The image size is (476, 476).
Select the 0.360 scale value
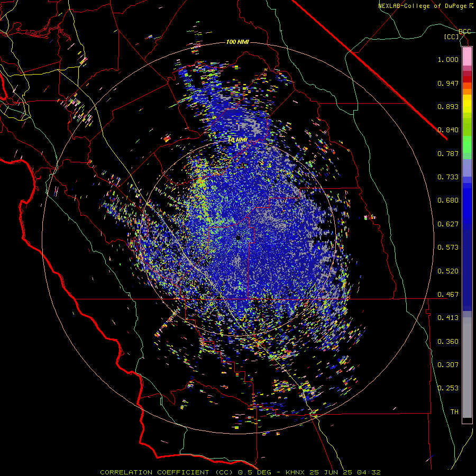(448, 342)
